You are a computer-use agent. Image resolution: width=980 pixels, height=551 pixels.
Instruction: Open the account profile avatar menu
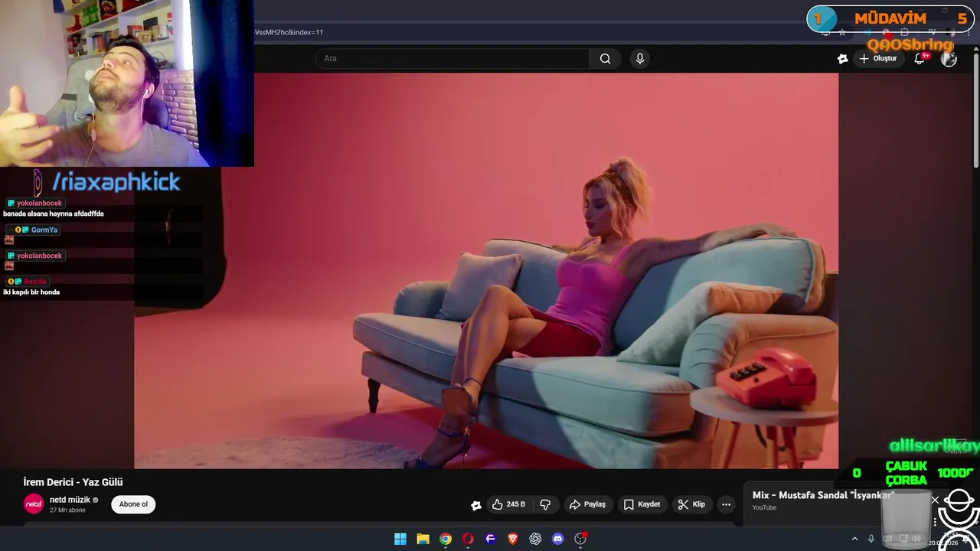click(x=949, y=59)
